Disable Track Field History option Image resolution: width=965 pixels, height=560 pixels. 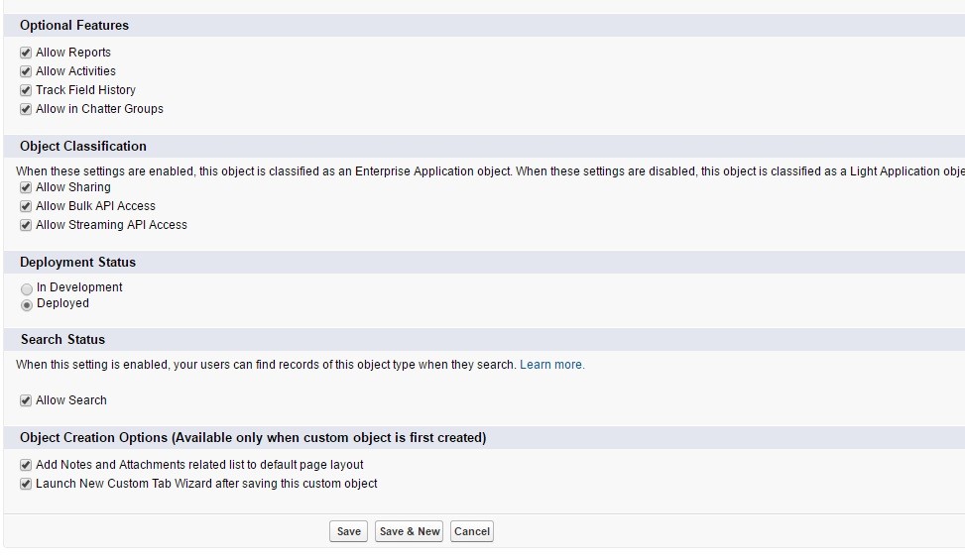(x=26, y=90)
